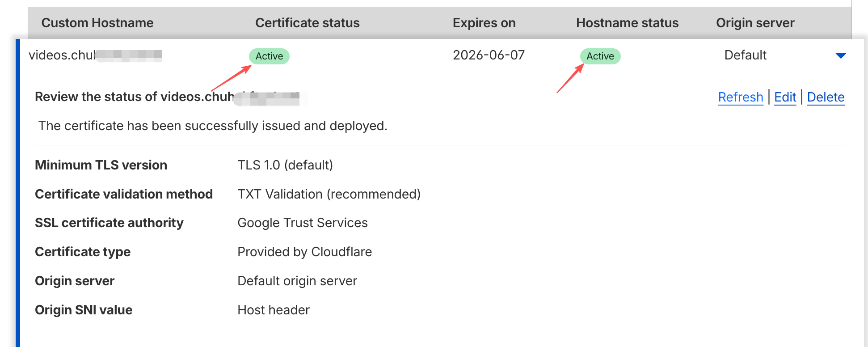Viewport: 868px width, 347px height.
Task: Select the Provided by Cloudflare value
Action: 304,252
